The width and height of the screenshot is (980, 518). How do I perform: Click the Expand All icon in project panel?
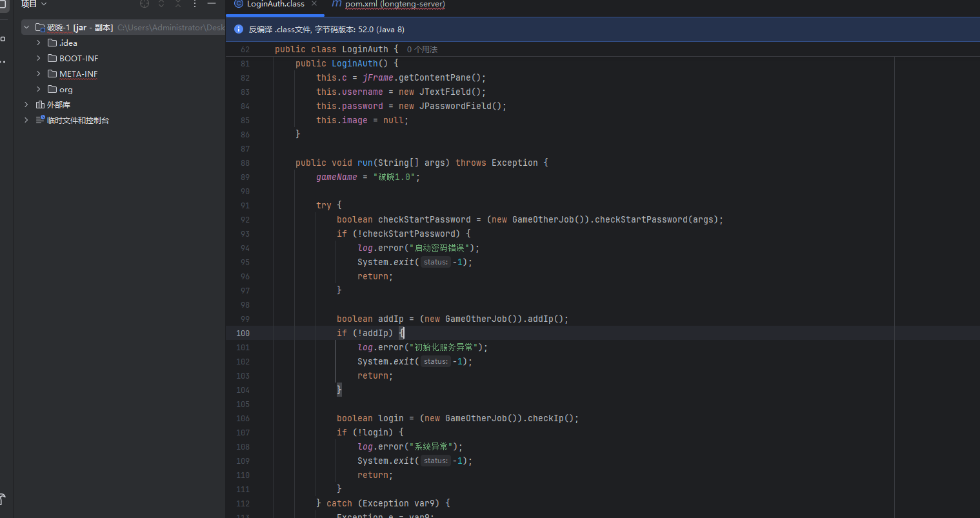[x=161, y=4]
